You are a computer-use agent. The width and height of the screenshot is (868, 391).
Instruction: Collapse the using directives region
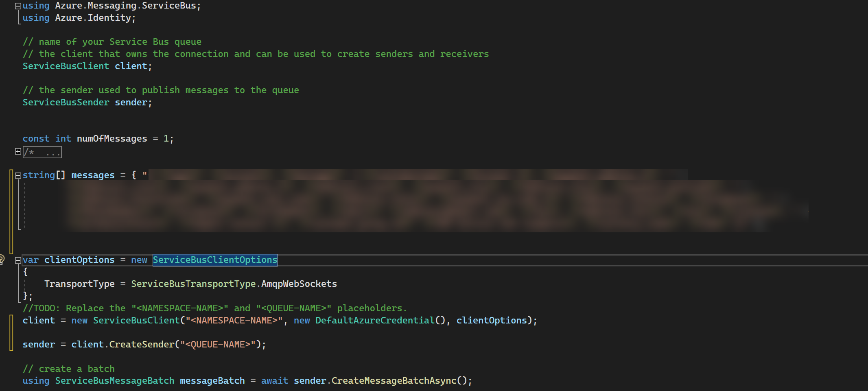tap(18, 6)
